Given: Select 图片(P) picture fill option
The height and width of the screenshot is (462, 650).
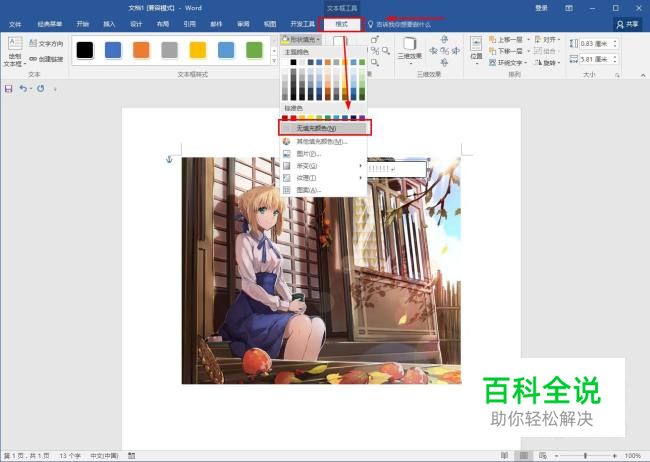Looking at the screenshot, I should (324, 153).
